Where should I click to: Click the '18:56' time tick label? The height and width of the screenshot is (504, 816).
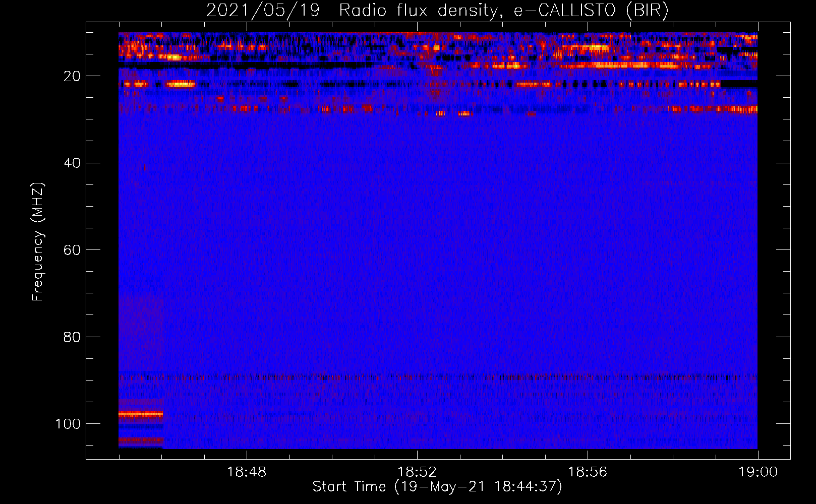(588, 472)
